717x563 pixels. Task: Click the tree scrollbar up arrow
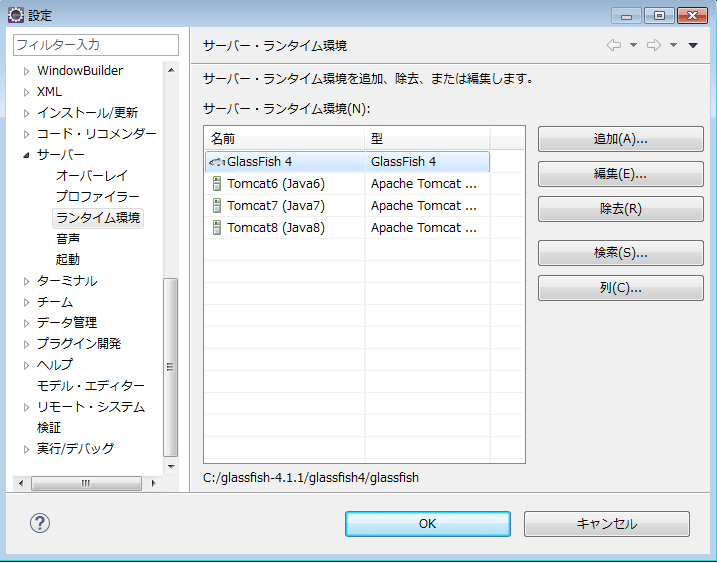(x=171, y=70)
